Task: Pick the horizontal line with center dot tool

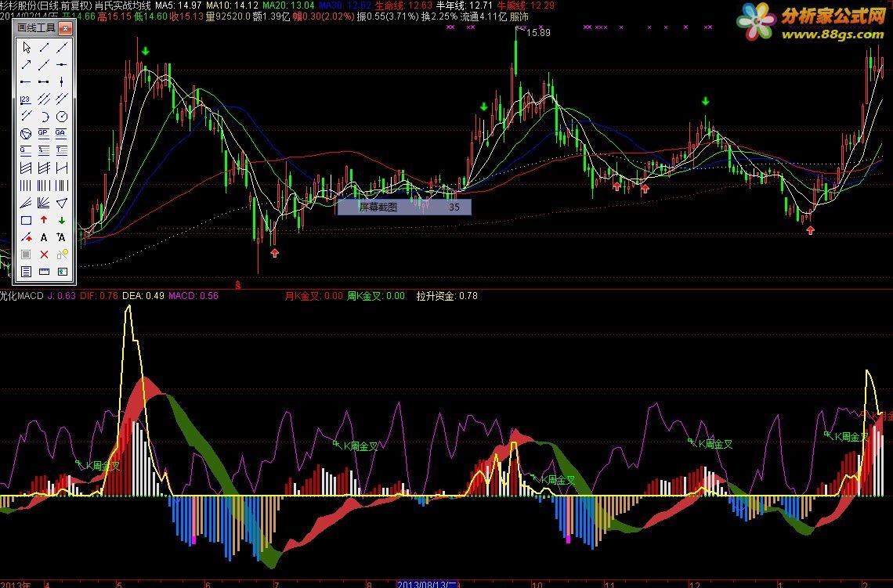Action: coord(62,64)
